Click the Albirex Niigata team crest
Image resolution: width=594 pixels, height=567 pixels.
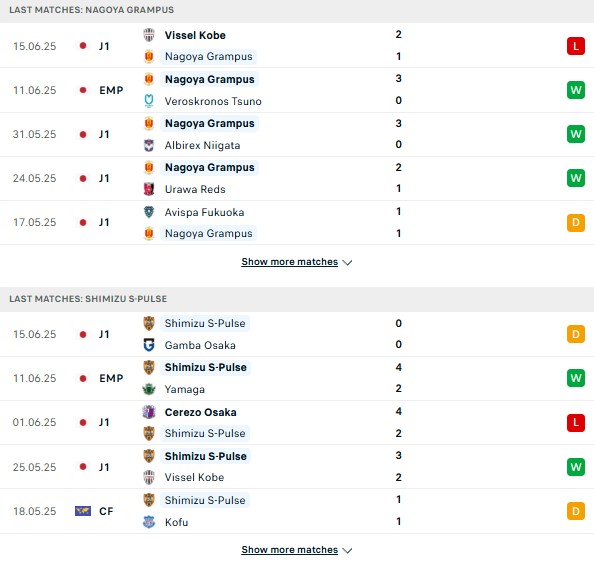point(149,145)
